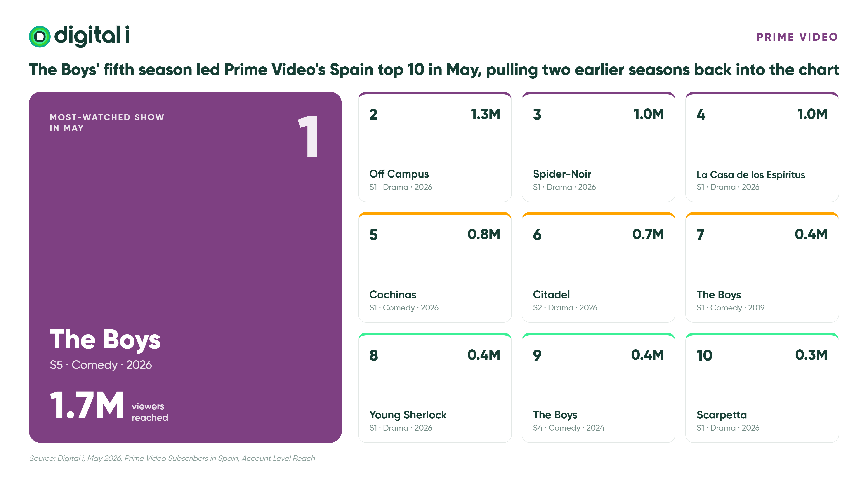
Task: Click the Citadel show title
Action: [551, 294]
